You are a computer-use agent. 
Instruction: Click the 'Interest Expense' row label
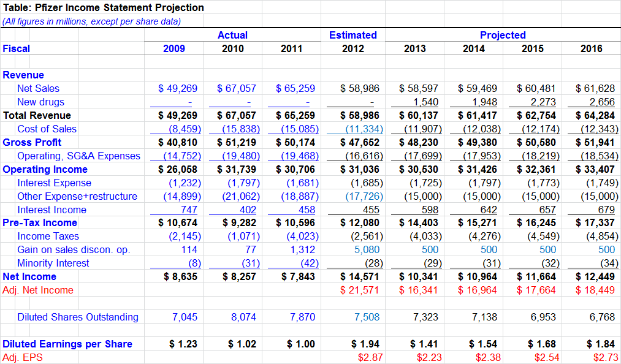tap(55, 183)
